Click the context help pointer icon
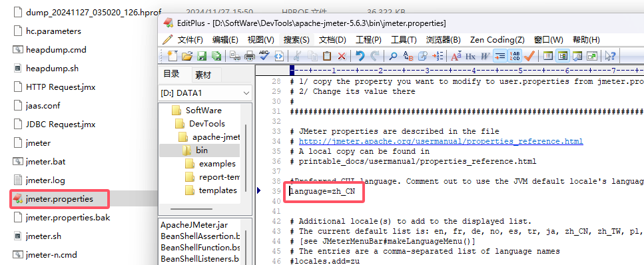The width and height of the screenshot is (644, 265). 610,55
